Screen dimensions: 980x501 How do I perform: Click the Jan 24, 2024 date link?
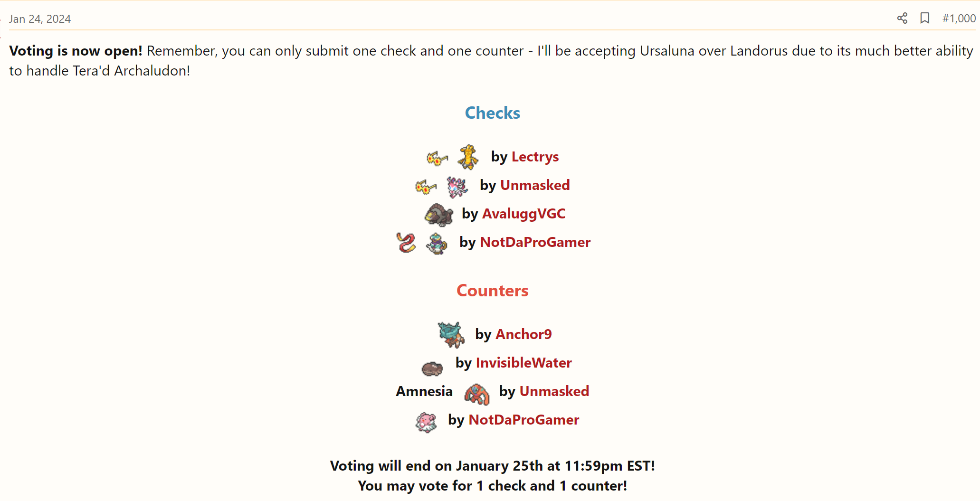click(x=40, y=19)
